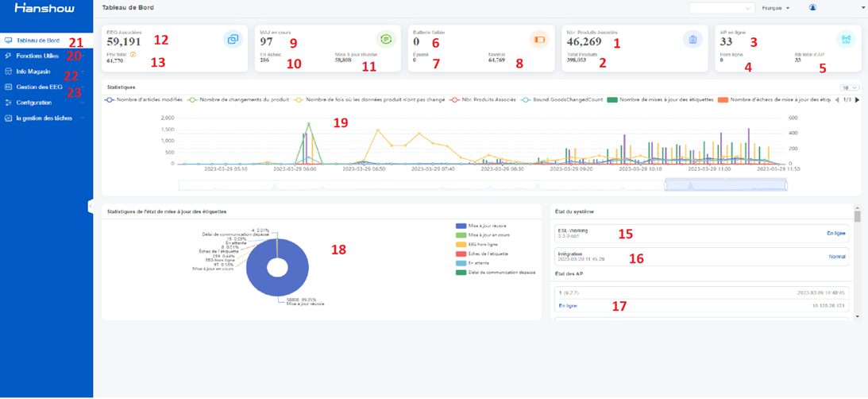
Task: Click the AP en ligne antenna icon
Action: pos(845,39)
